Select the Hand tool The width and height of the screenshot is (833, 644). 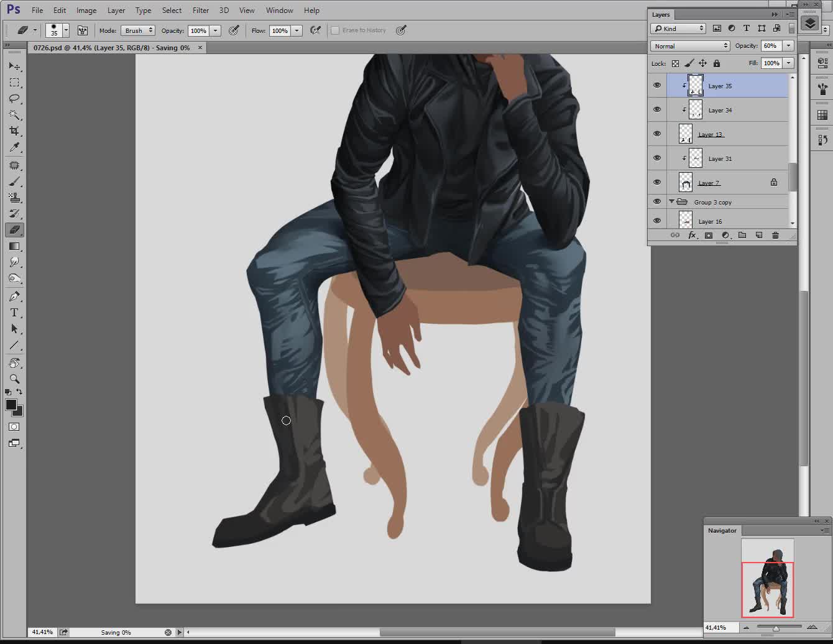pos(14,363)
